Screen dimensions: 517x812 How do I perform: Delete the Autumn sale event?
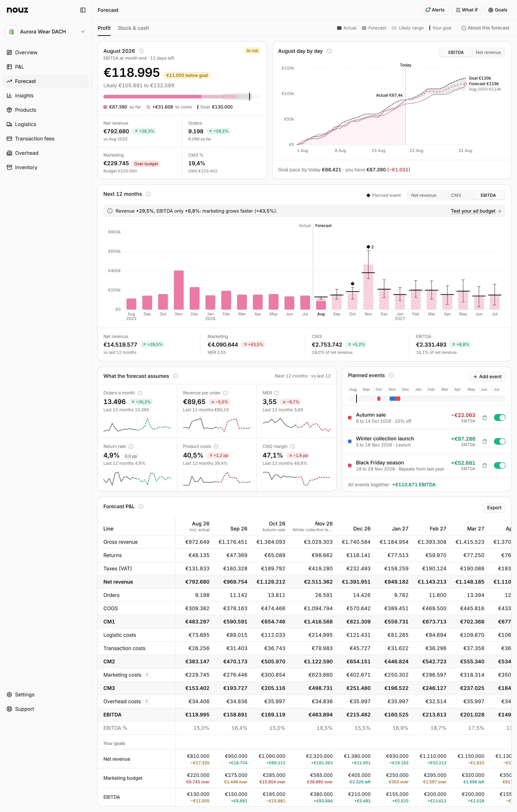485,418
